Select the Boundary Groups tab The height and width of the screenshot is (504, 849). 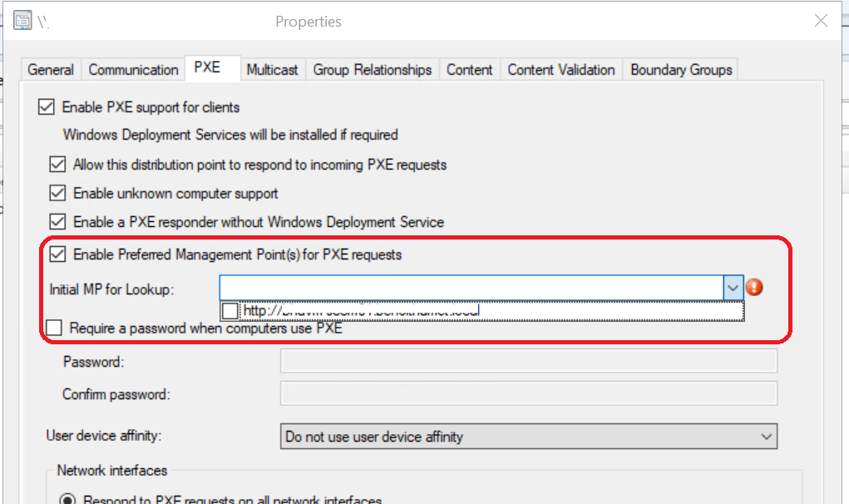click(681, 70)
